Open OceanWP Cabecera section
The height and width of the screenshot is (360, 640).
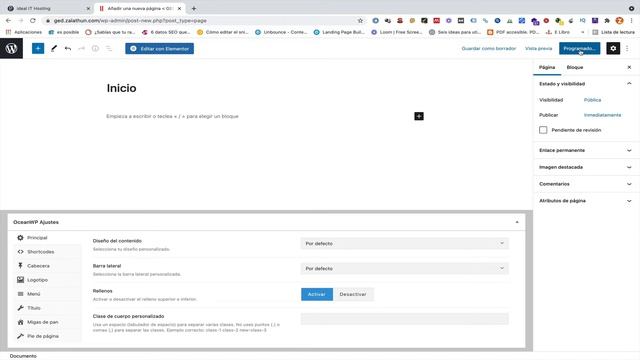(x=38, y=266)
